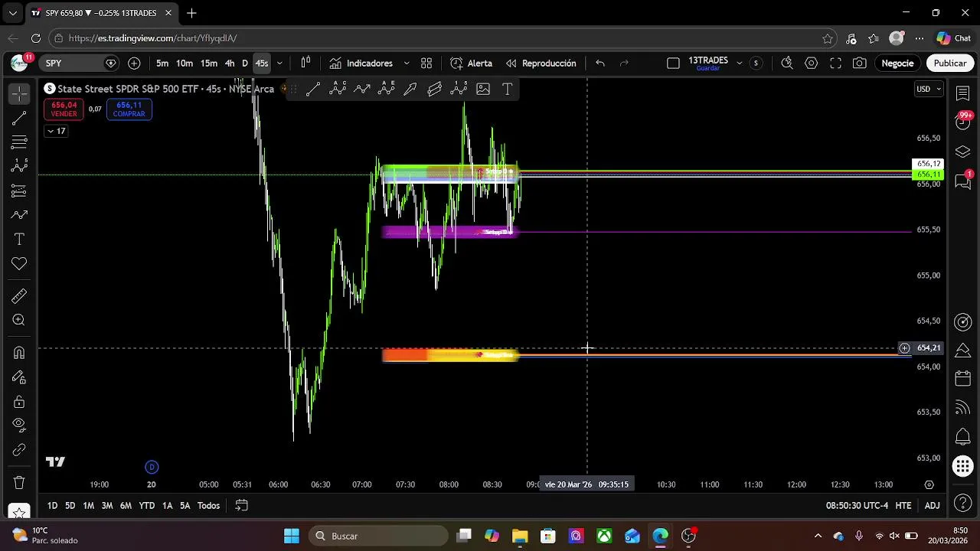Take a chart snapshot with camera icon

(x=860, y=64)
